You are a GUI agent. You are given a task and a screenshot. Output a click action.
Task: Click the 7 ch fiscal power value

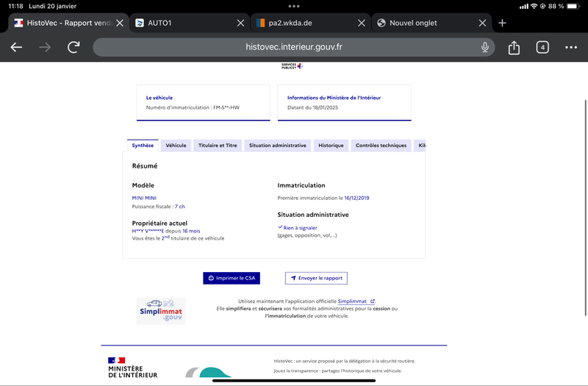pyautogui.click(x=179, y=207)
